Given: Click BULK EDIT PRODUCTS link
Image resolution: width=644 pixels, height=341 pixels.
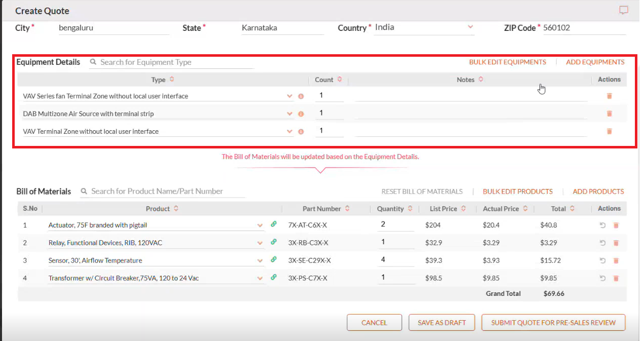Looking at the screenshot, I should pyautogui.click(x=518, y=192).
